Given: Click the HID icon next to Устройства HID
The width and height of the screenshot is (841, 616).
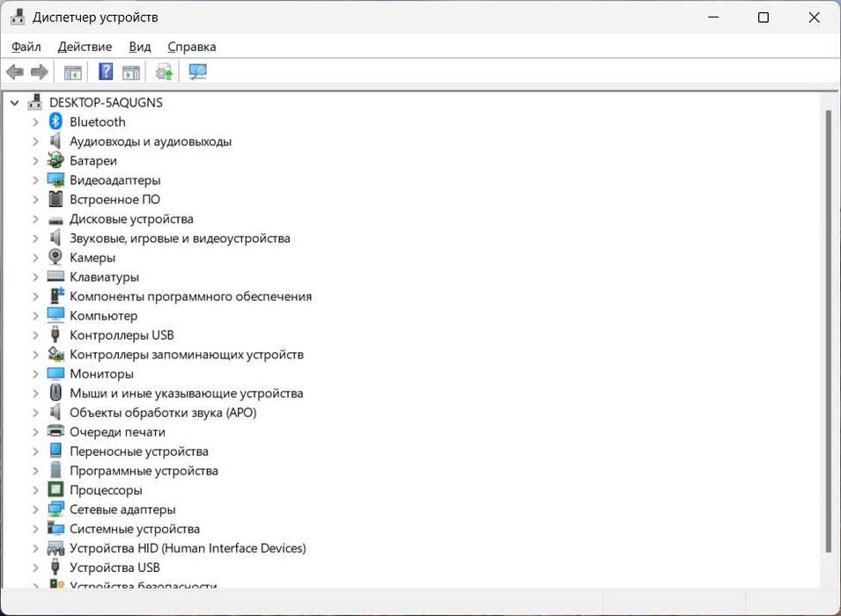Looking at the screenshot, I should point(55,548).
